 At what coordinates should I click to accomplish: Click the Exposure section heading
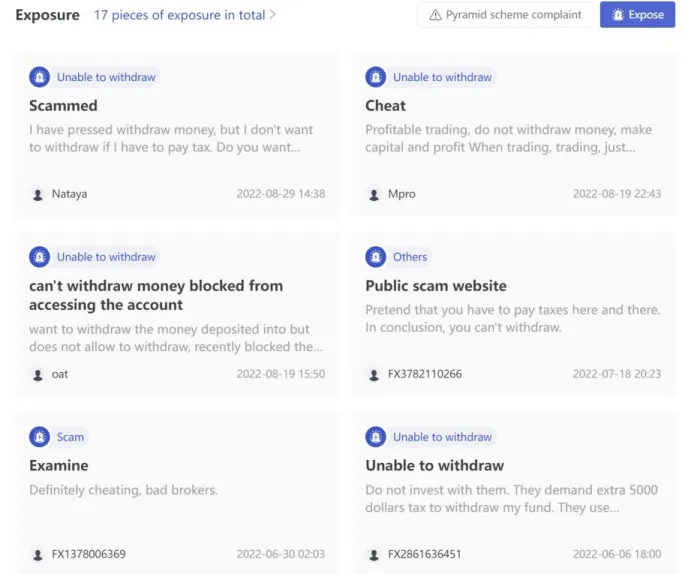coord(47,15)
